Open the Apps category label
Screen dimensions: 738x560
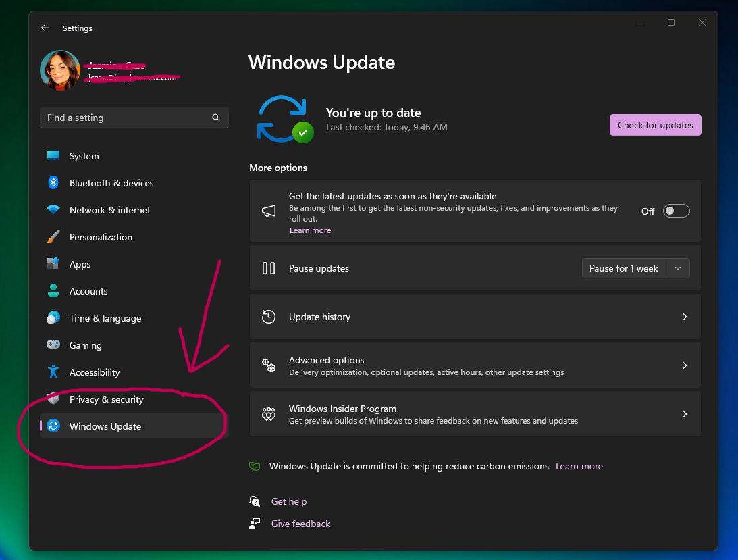pyautogui.click(x=80, y=264)
